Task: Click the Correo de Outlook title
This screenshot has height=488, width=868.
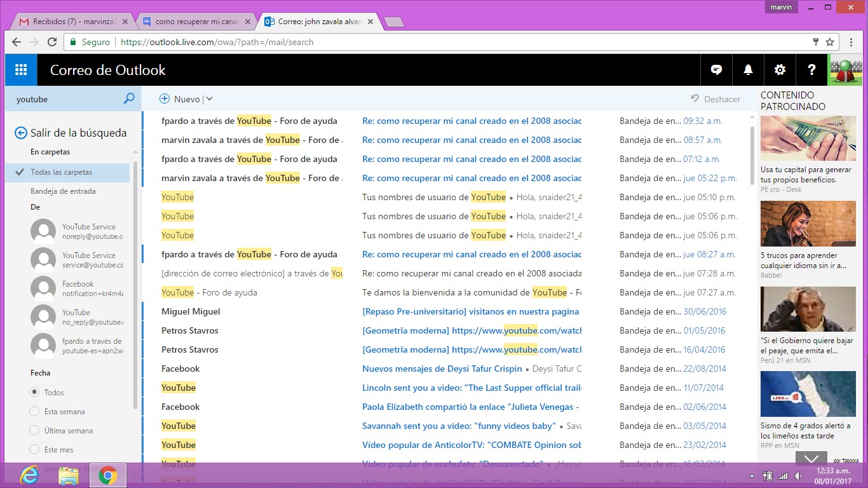Action: (x=108, y=70)
